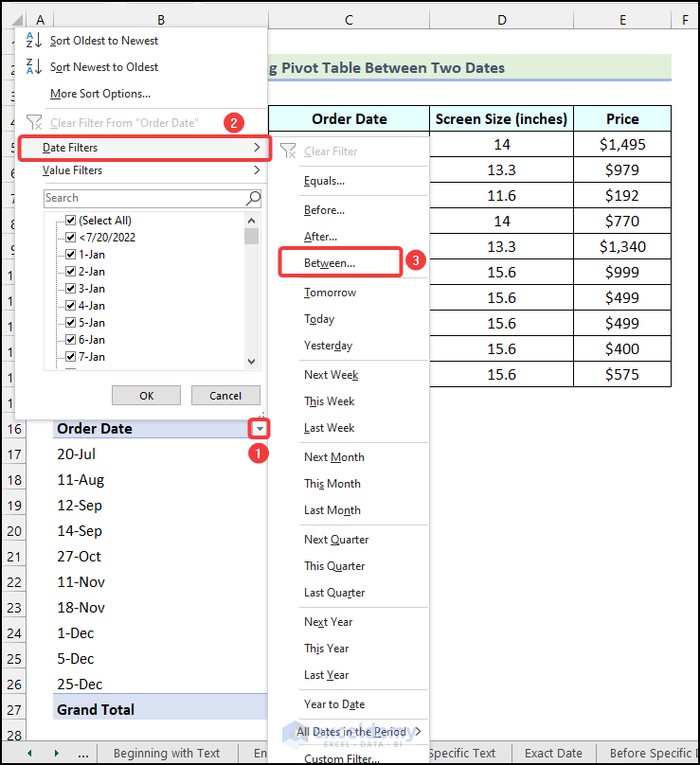Filter by Tomorrow
700x765 pixels.
(x=330, y=293)
